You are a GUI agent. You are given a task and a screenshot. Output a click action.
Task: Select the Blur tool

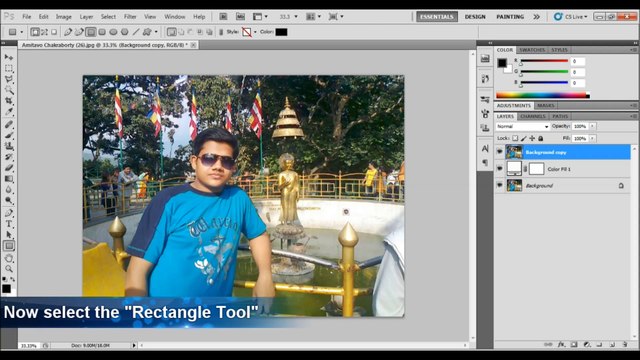point(9,189)
